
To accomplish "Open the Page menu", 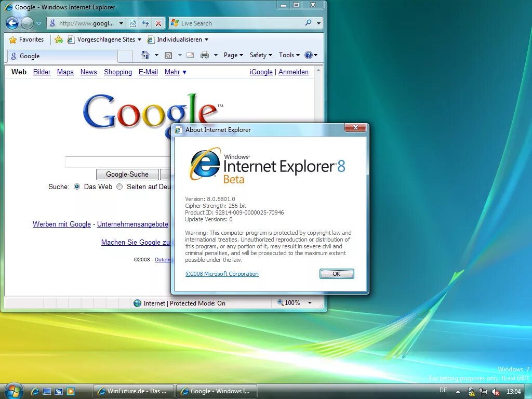I will [233, 55].
